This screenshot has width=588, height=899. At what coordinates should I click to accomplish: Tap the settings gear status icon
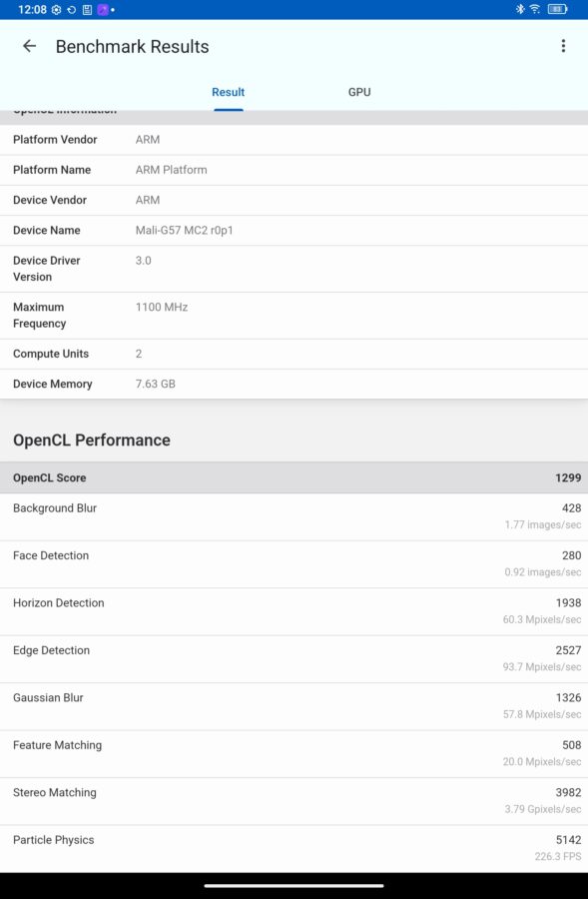[56, 10]
